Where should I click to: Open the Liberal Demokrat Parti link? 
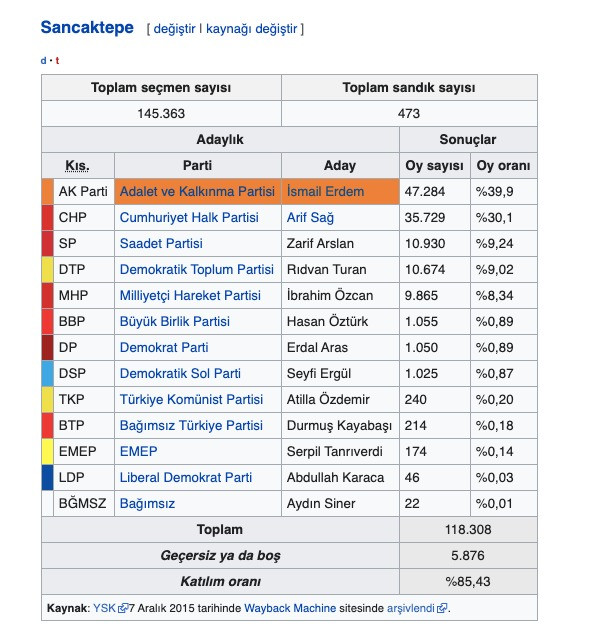click(186, 477)
